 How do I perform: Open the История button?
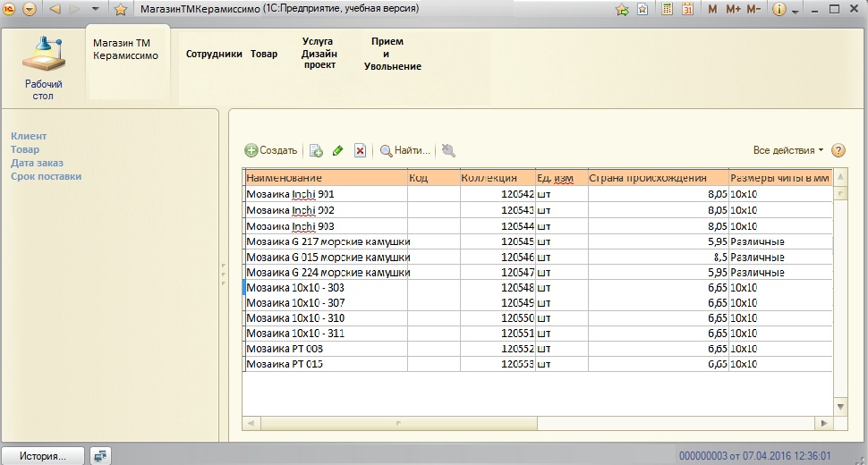point(43,456)
